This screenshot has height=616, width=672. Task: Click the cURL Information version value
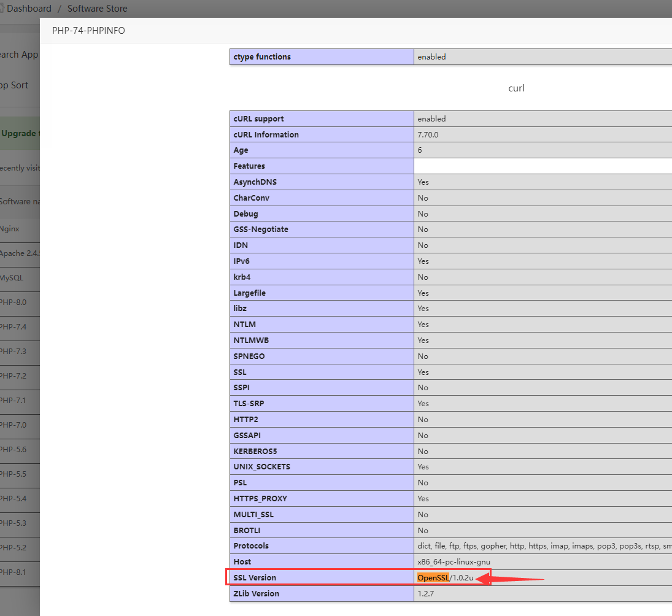coord(428,134)
